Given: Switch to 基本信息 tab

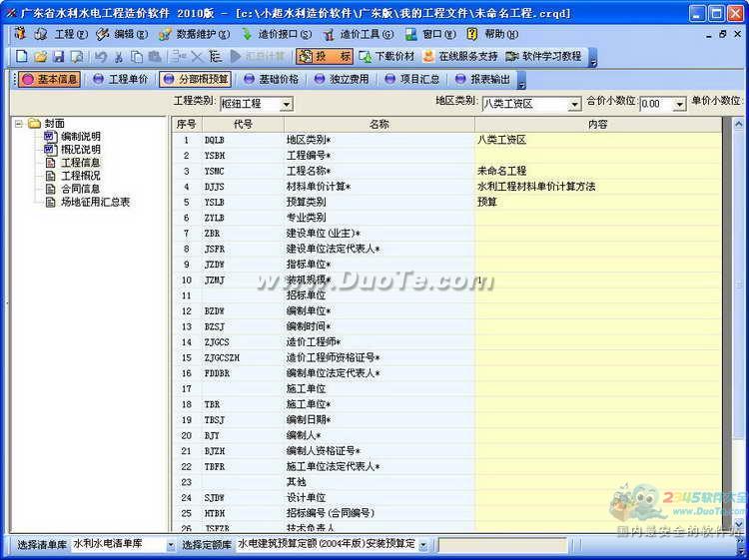Looking at the screenshot, I should pyautogui.click(x=49, y=79).
